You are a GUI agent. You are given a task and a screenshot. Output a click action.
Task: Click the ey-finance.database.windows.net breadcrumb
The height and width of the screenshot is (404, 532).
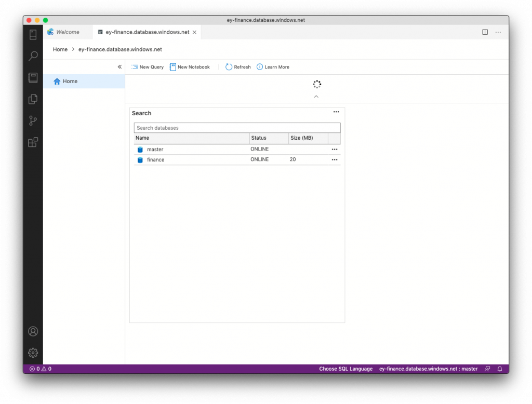pyautogui.click(x=120, y=49)
